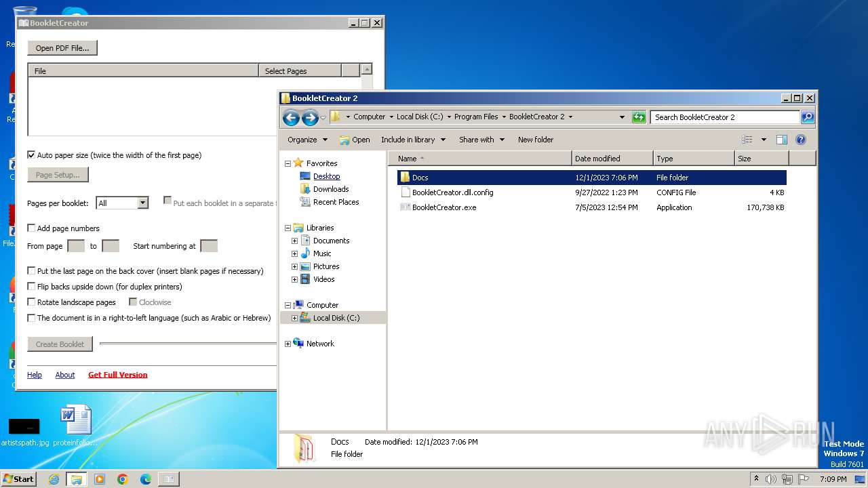
Task: Launch Internet Explorer from taskbar
Action: [54, 479]
